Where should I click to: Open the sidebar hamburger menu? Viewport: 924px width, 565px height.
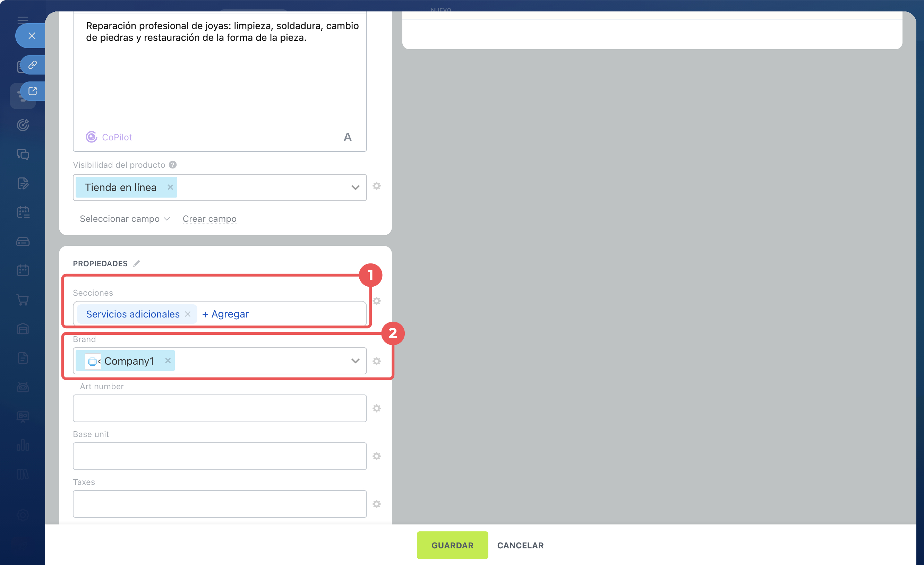click(23, 20)
